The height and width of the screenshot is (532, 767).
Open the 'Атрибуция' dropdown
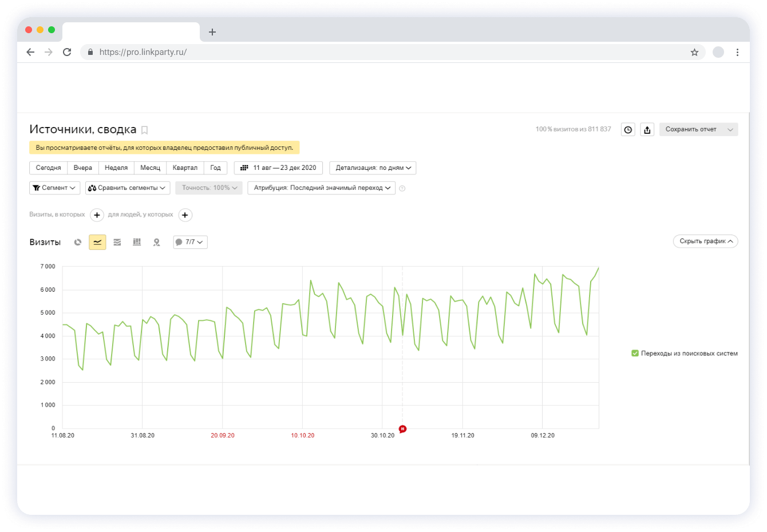321,188
